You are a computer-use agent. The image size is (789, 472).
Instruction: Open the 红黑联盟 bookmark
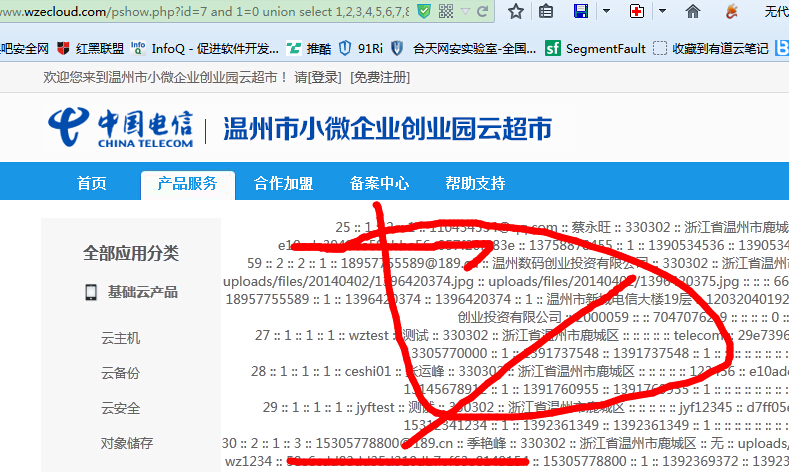point(100,48)
